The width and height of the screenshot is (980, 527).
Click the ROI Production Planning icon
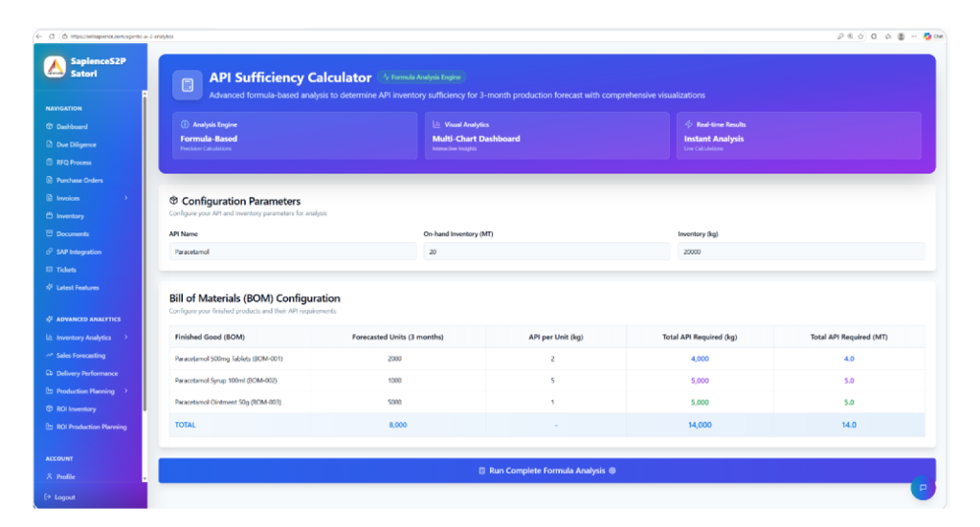point(50,427)
